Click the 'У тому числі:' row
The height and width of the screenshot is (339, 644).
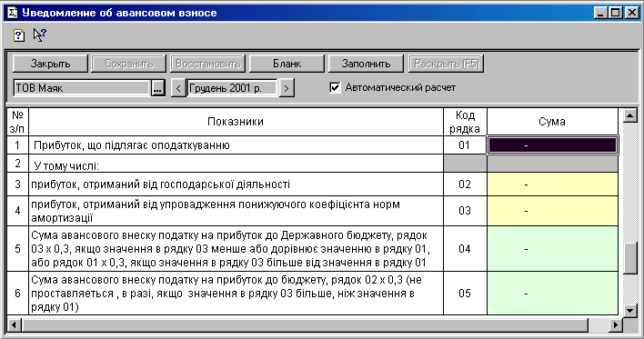(x=236, y=164)
